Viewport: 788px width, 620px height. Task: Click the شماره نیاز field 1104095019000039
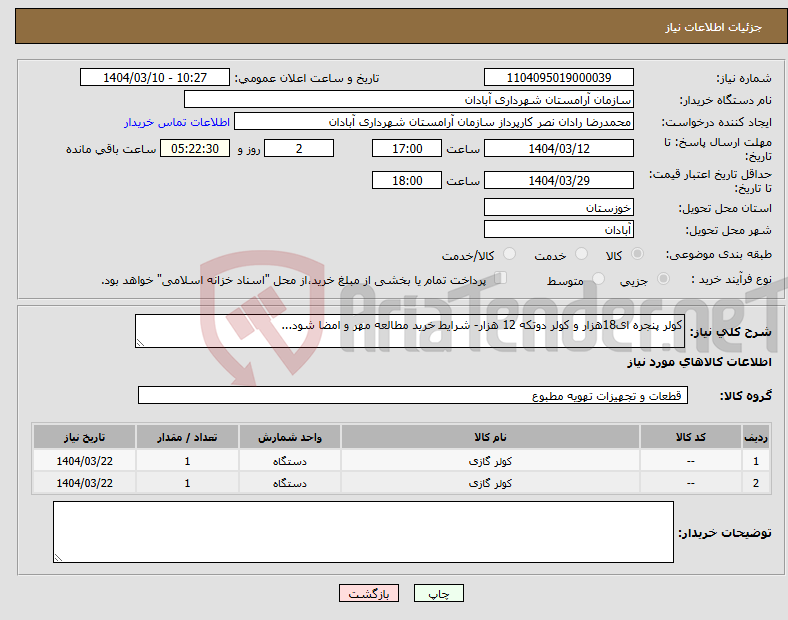click(x=559, y=77)
